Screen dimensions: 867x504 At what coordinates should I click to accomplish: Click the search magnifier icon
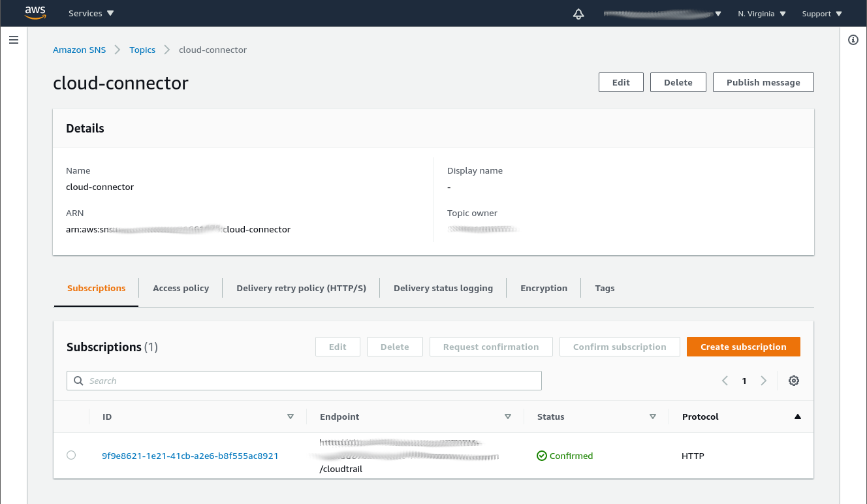tap(78, 381)
